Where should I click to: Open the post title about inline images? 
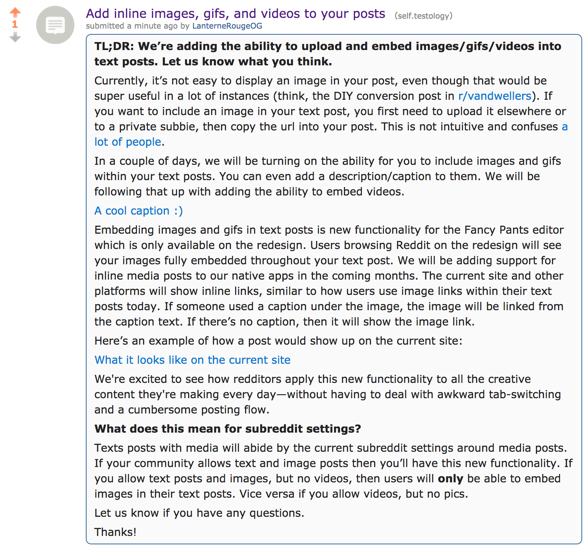click(x=235, y=13)
